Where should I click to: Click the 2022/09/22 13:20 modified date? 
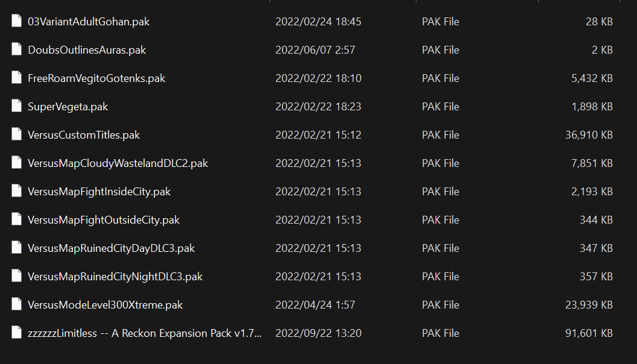[x=318, y=333]
